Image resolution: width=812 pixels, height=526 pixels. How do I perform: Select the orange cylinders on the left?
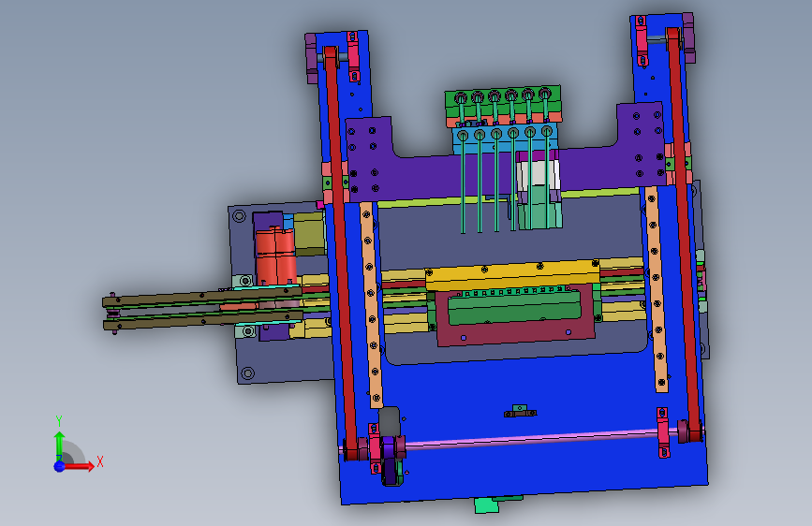(276, 256)
